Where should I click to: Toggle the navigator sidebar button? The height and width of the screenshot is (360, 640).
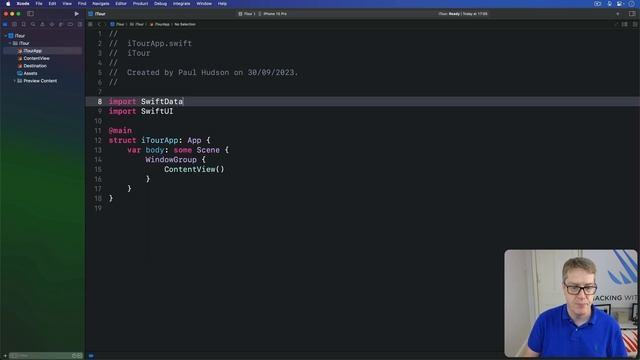tap(30, 14)
